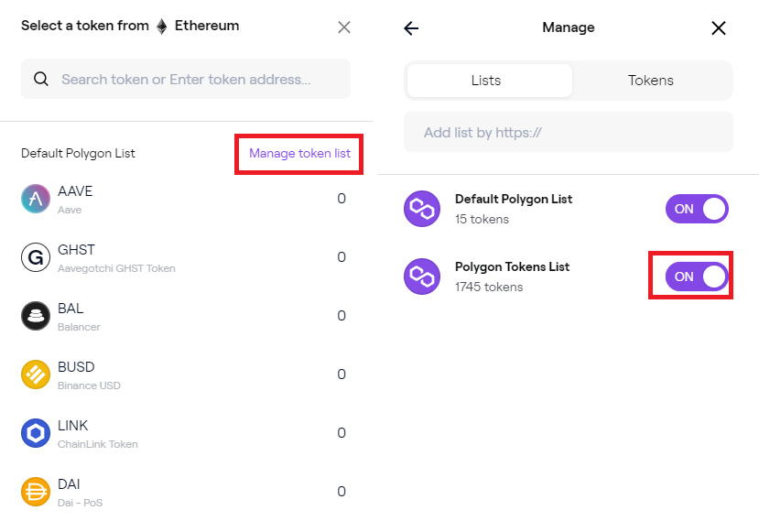Select the AAVE token icon

pyautogui.click(x=36, y=199)
